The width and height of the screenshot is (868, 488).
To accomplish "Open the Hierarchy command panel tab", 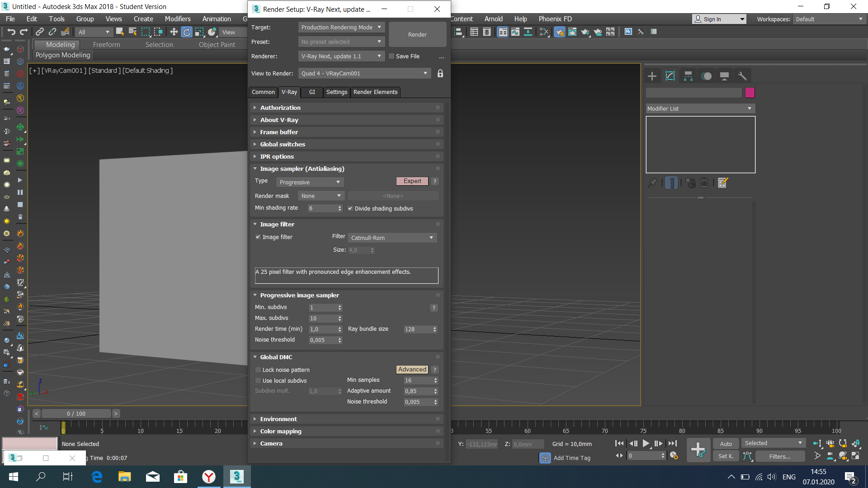I will pos(688,76).
